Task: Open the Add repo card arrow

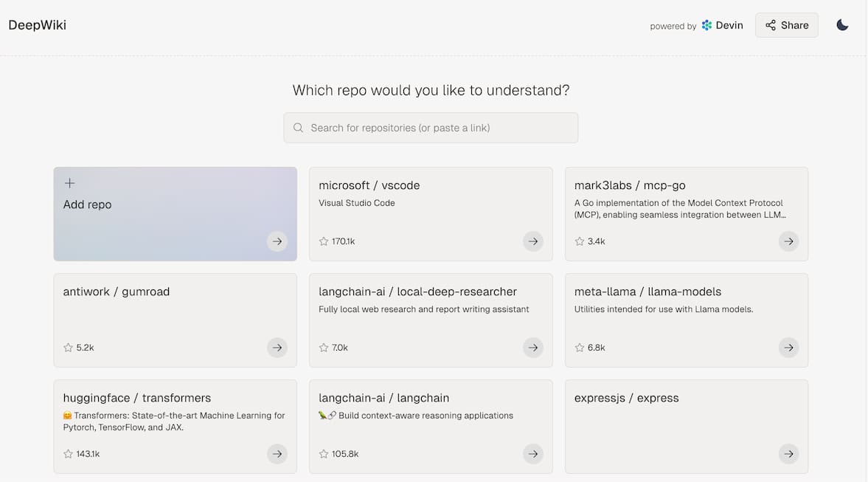Action: click(277, 241)
